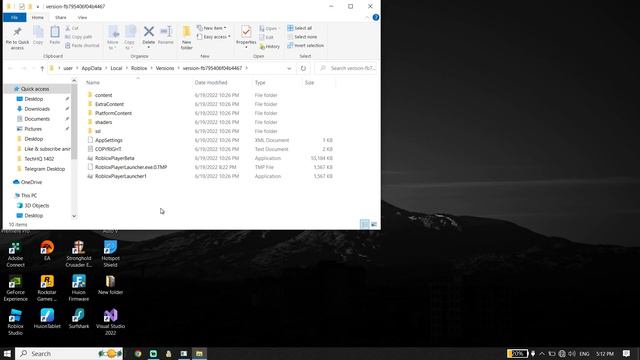Screen dimensions: 640x360
Task: Navigate to Versions in address path
Action: pyautogui.click(x=165, y=68)
